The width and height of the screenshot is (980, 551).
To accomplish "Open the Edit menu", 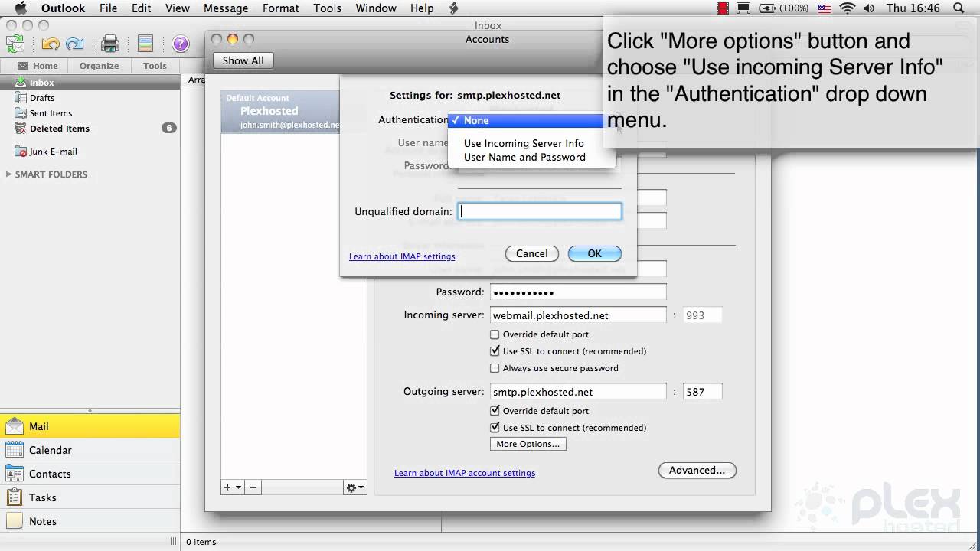I will point(141,8).
